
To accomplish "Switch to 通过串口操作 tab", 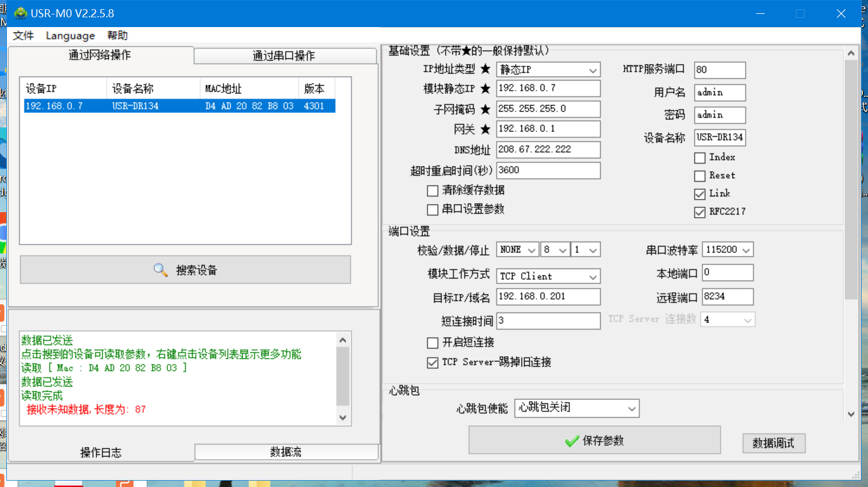I will pyautogui.click(x=284, y=56).
